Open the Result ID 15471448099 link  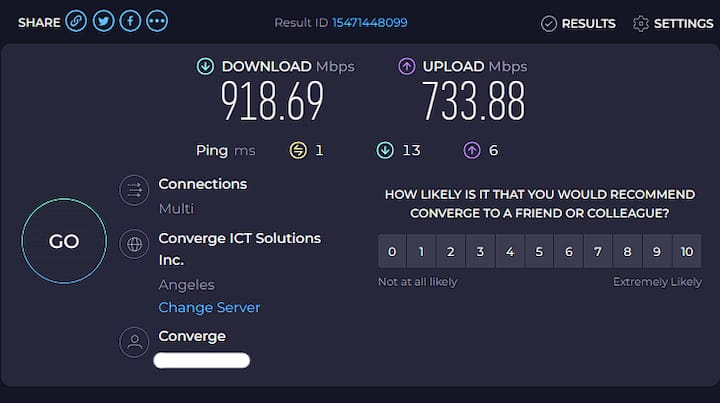(369, 22)
